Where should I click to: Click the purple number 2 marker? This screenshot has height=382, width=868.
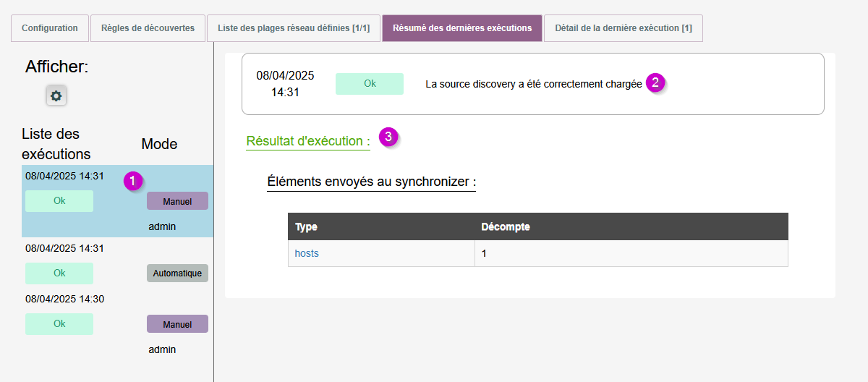(655, 82)
